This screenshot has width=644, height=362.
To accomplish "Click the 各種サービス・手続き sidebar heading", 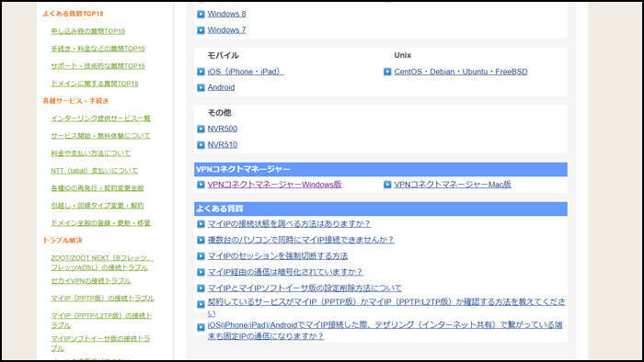I will 75,101.
